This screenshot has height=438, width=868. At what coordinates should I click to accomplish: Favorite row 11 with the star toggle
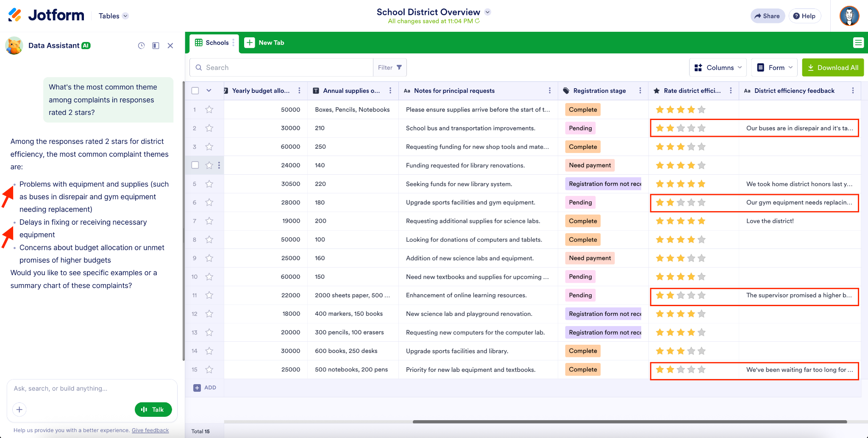point(209,295)
